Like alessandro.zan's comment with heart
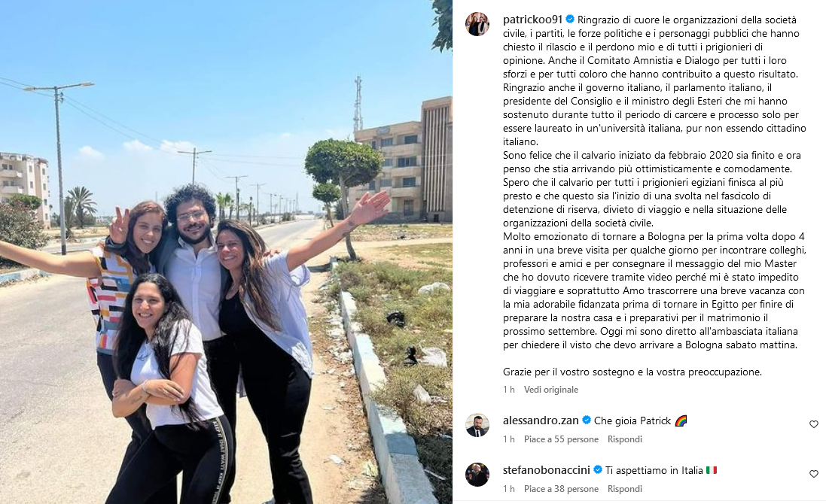Image resolution: width=826 pixels, height=504 pixels. [x=813, y=424]
